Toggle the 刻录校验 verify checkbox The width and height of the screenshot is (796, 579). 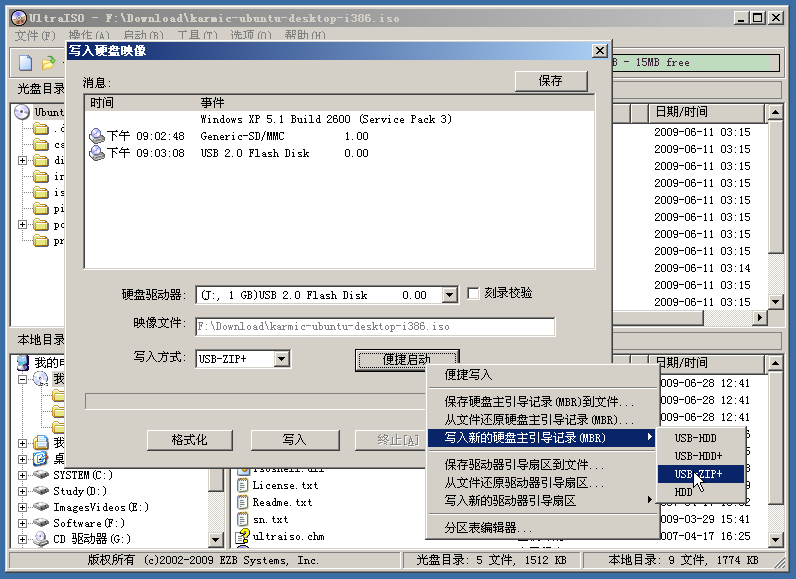pos(473,293)
